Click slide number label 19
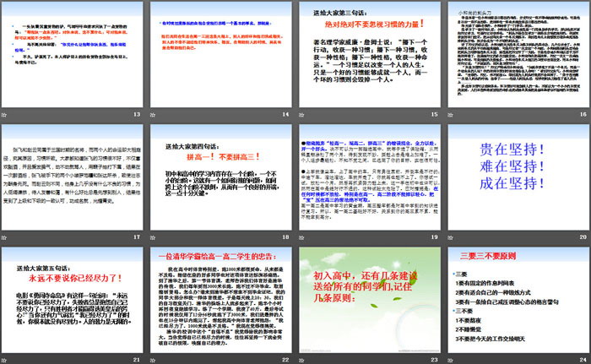The width and height of the screenshot is (591, 364). tap(435, 236)
